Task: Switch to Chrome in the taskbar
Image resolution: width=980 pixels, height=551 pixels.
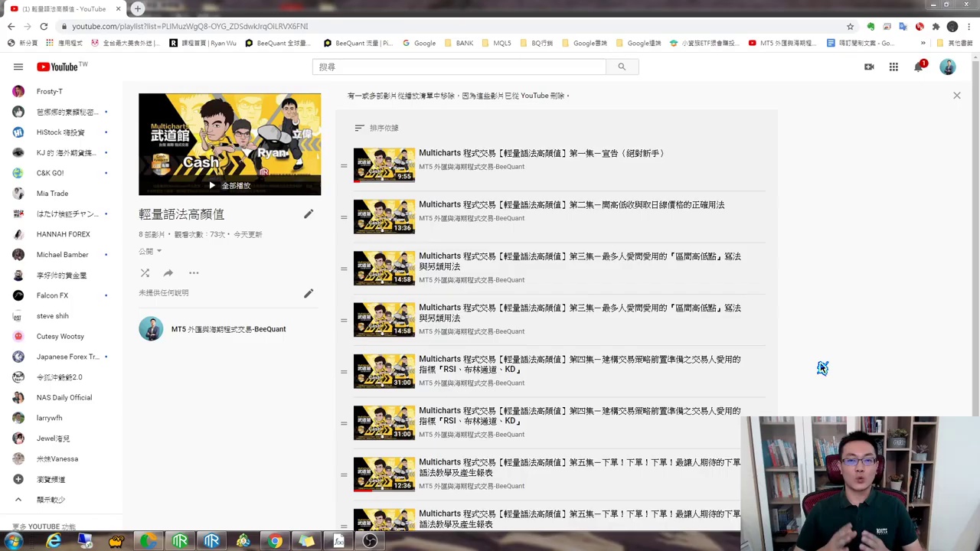Action: click(275, 542)
